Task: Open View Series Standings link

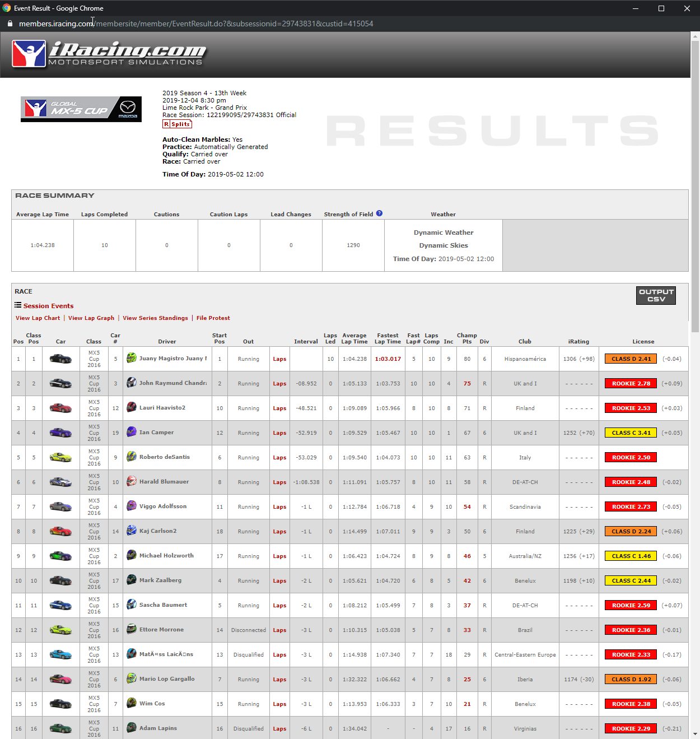Action: pos(155,318)
